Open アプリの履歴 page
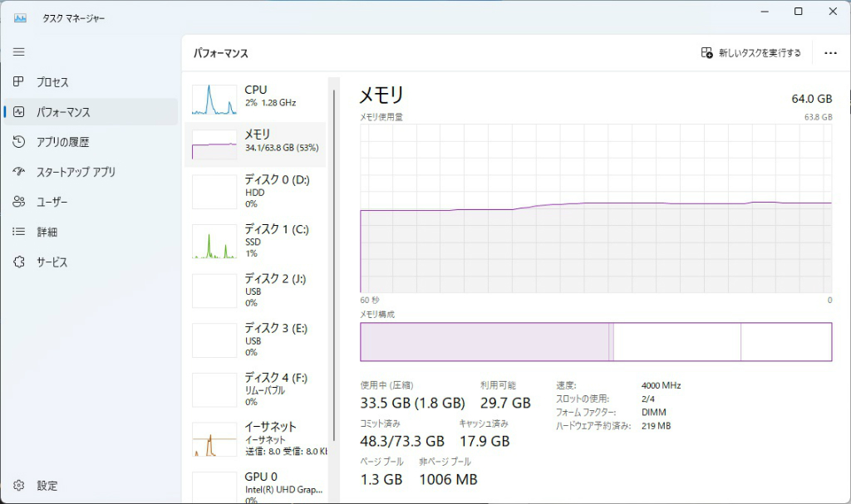 (91, 142)
